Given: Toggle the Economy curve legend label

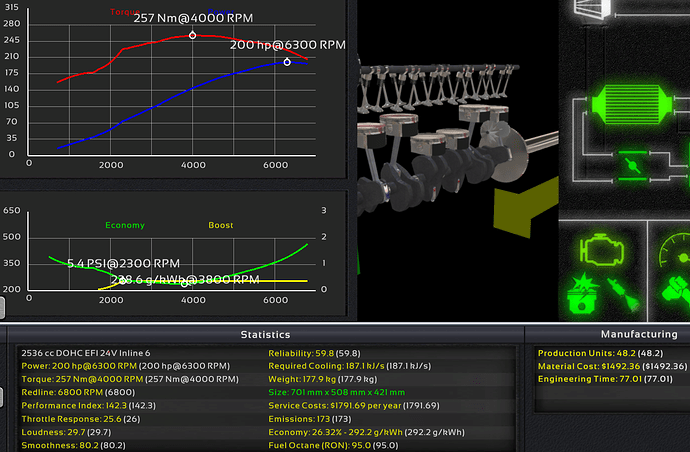Looking at the screenshot, I should coord(125,225).
